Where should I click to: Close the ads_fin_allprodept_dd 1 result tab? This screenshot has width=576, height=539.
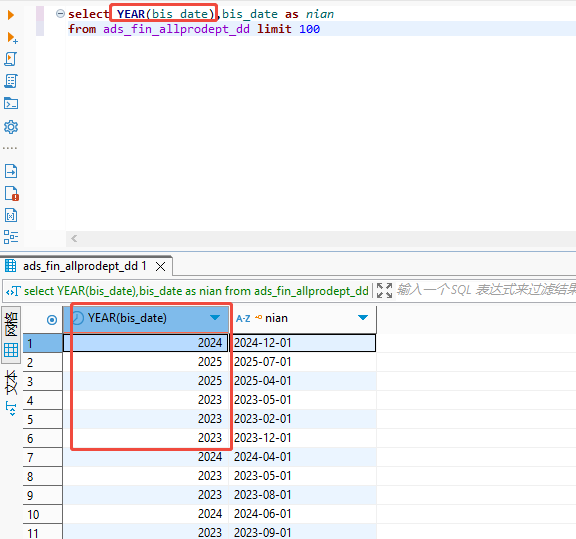tap(161, 266)
